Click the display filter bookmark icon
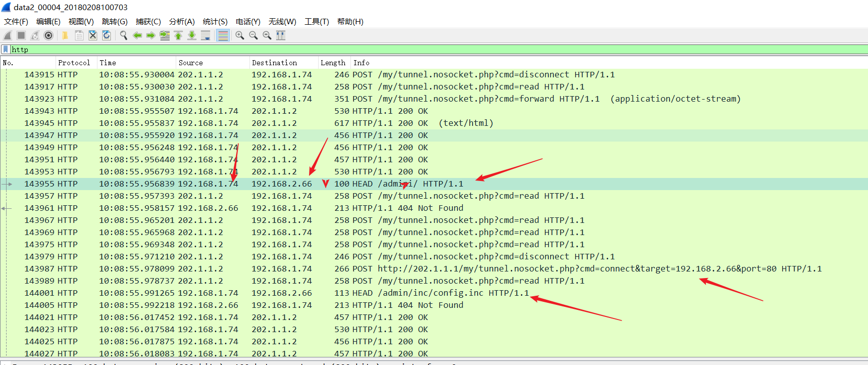Viewport: 868px width, 365px height. [6, 50]
